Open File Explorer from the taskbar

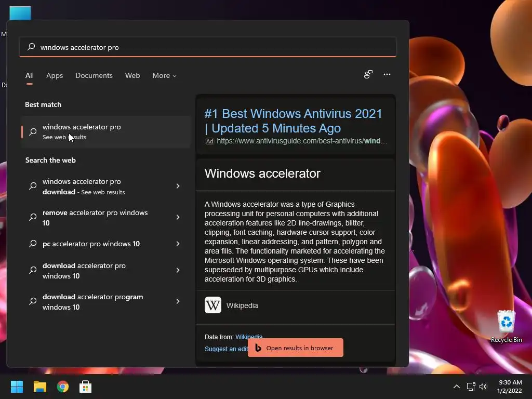[39, 387]
